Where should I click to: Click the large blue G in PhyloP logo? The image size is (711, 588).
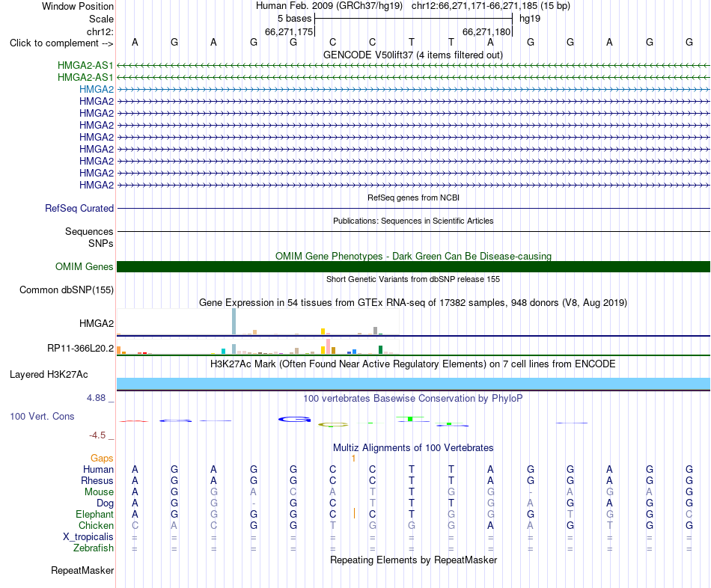click(x=294, y=420)
